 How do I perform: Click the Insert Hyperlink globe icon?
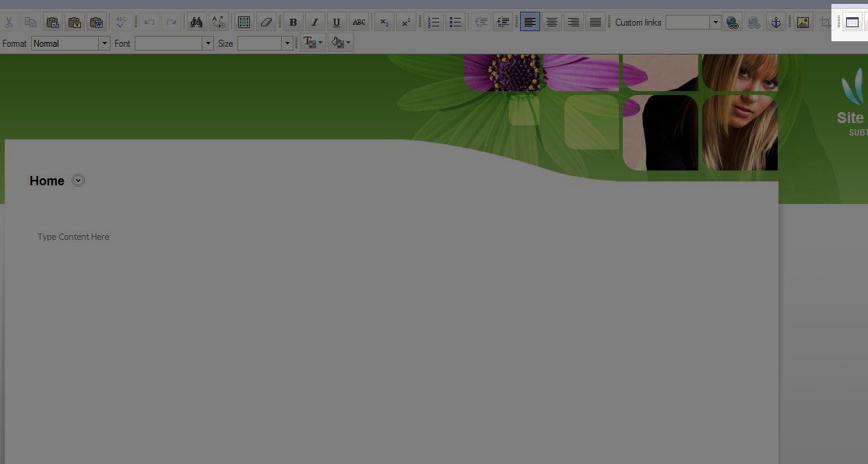pyautogui.click(x=733, y=23)
